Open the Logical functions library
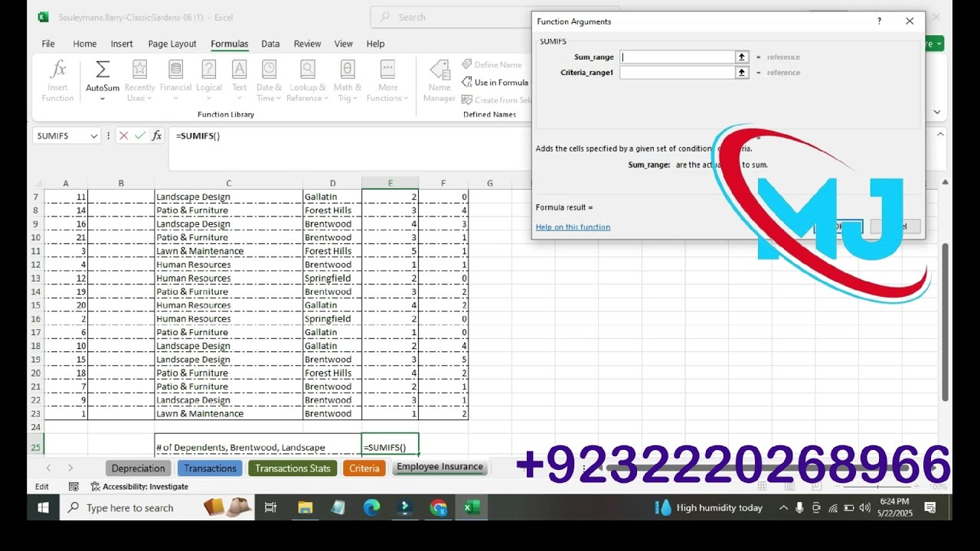This screenshot has width=980, height=551. (208, 80)
